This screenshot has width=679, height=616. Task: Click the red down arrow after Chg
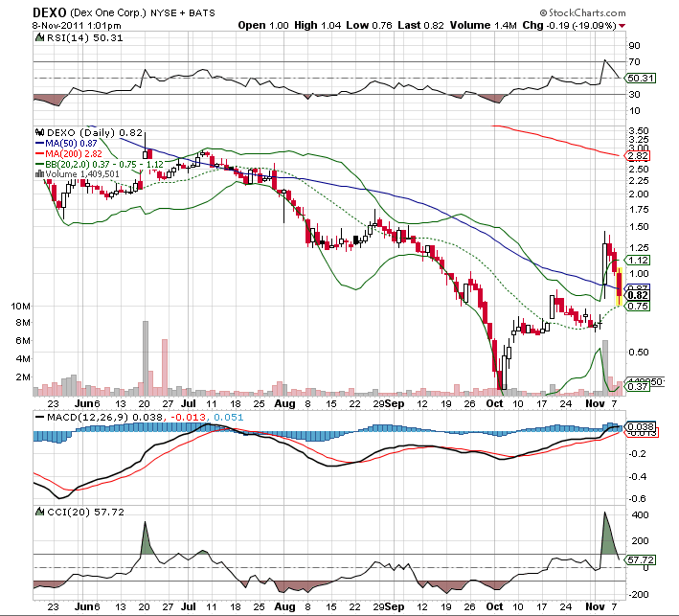coord(622,26)
